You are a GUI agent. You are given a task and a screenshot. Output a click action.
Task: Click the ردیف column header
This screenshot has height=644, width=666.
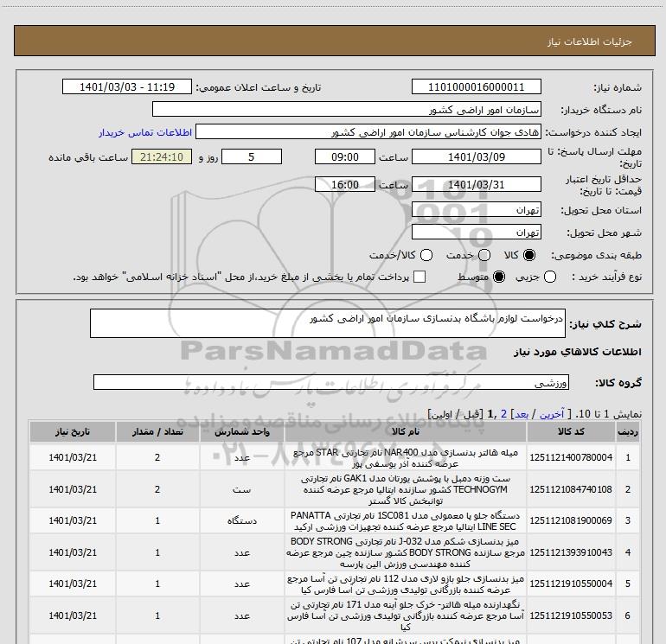click(x=628, y=431)
